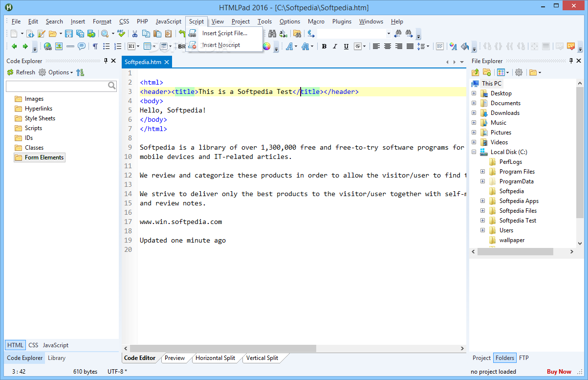Switch to the Horizontal Split tab
Screen dimensions: 588x380
[215, 358]
